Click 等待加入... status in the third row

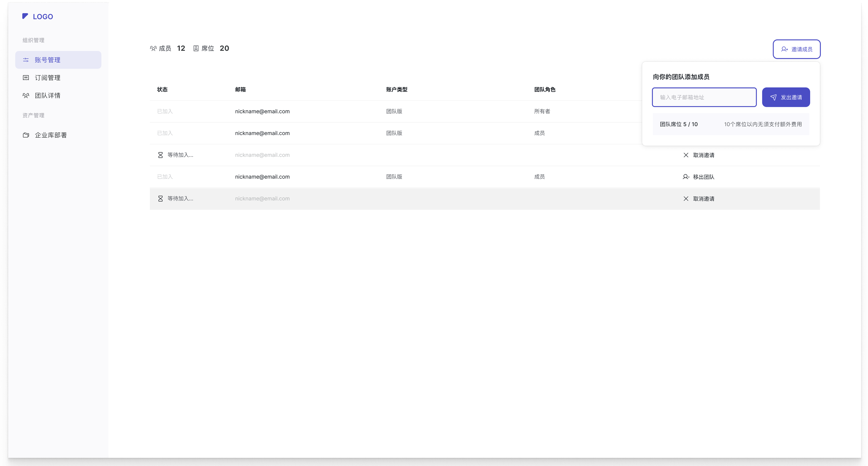tap(180, 155)
